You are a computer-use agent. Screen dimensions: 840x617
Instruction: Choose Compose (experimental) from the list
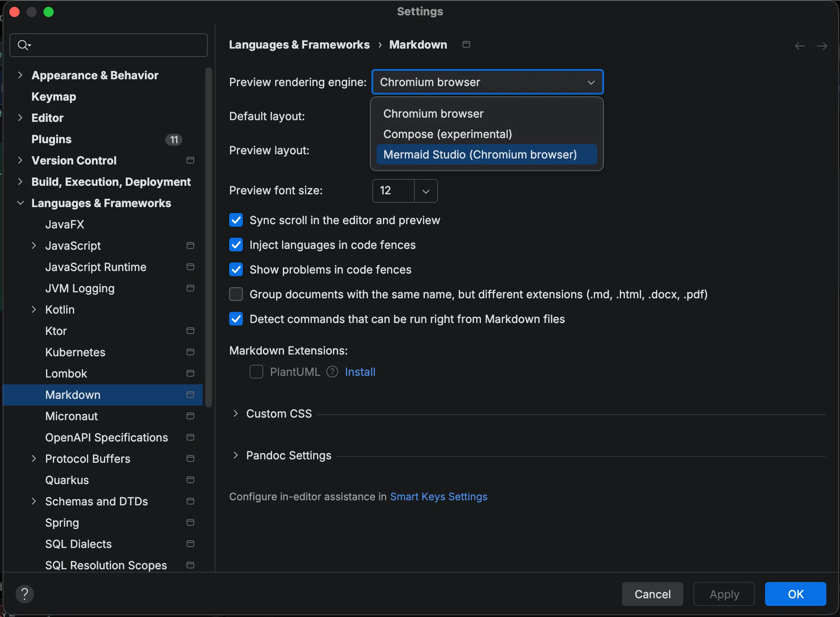click(x=447, y=134)
